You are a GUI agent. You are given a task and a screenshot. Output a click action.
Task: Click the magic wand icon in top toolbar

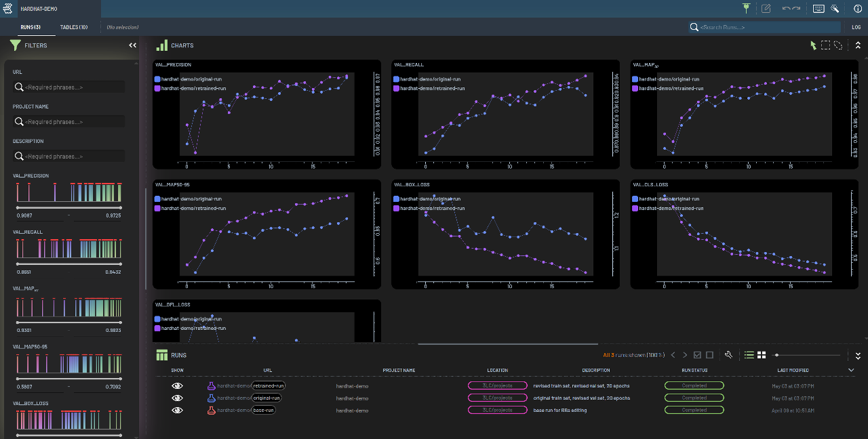[835, 9]
